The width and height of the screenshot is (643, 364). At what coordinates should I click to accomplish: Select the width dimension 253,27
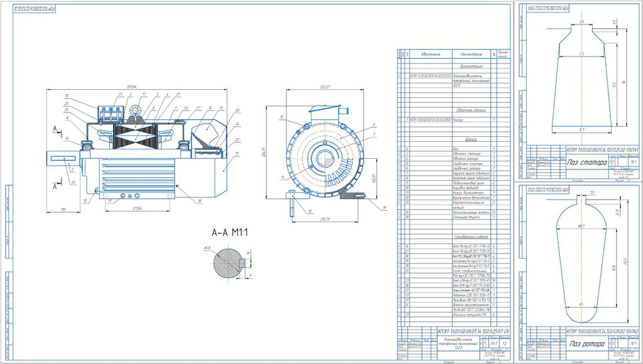coord(324,87)
